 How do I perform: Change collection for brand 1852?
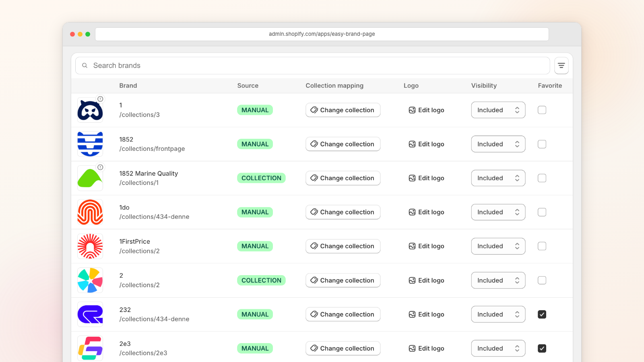343,144
